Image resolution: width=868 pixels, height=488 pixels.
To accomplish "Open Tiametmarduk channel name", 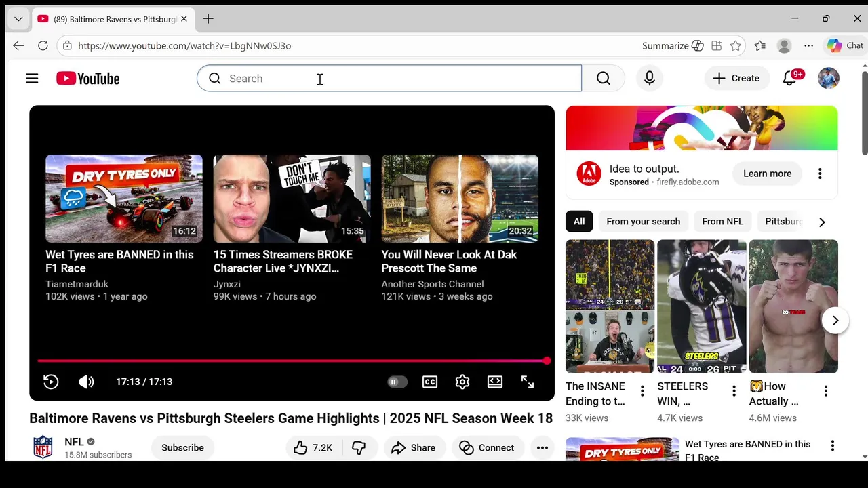I will click(77, 284).
